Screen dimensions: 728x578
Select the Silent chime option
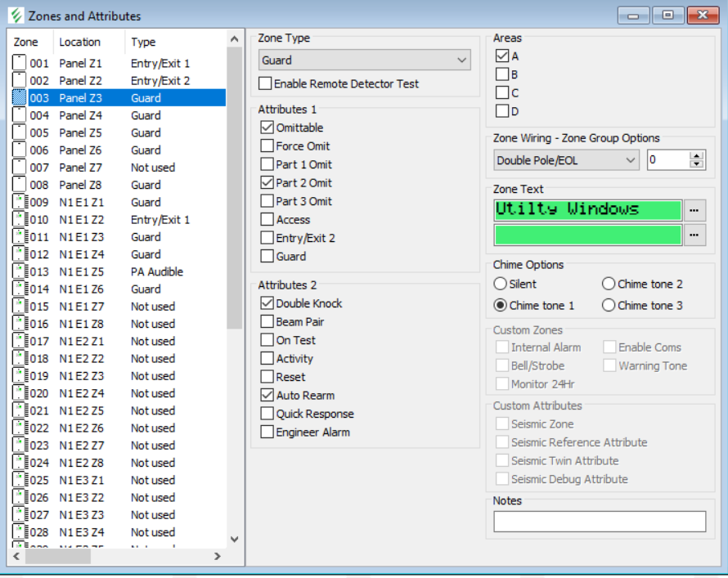501,284
